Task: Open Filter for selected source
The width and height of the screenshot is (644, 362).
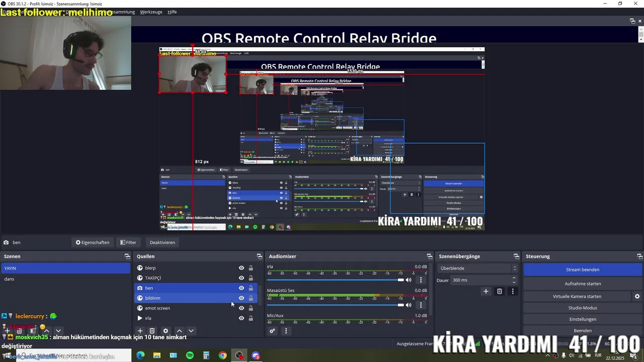Action: pos(128,242)
